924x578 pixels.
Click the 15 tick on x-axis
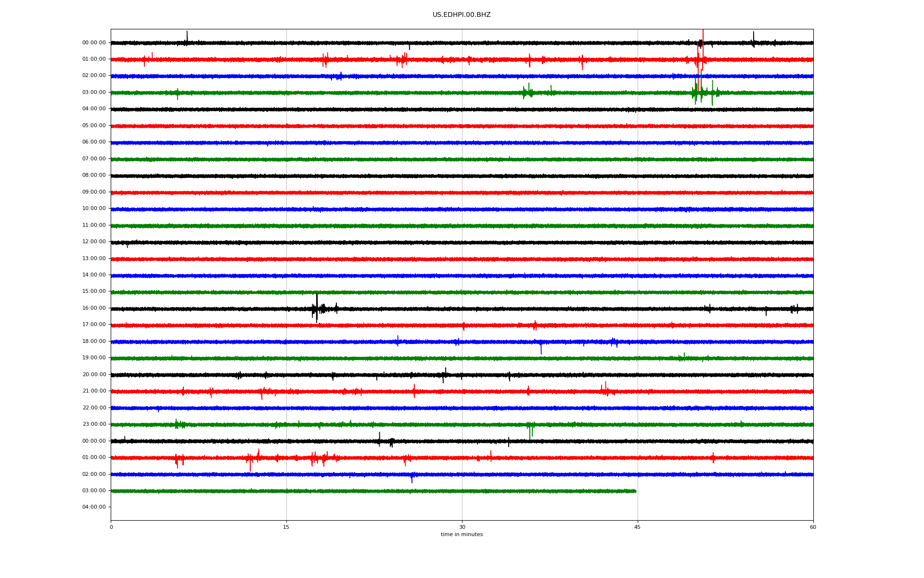coord(286,527)
